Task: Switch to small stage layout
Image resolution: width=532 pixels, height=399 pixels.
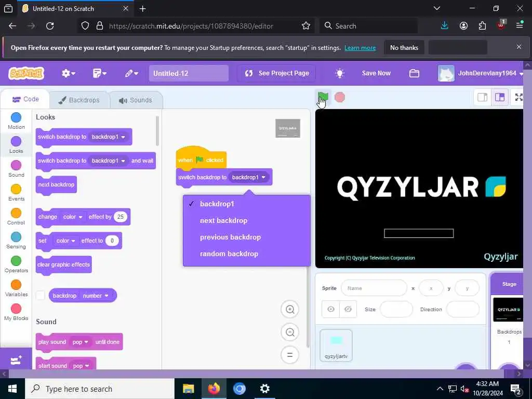Action: pos(483,97)
